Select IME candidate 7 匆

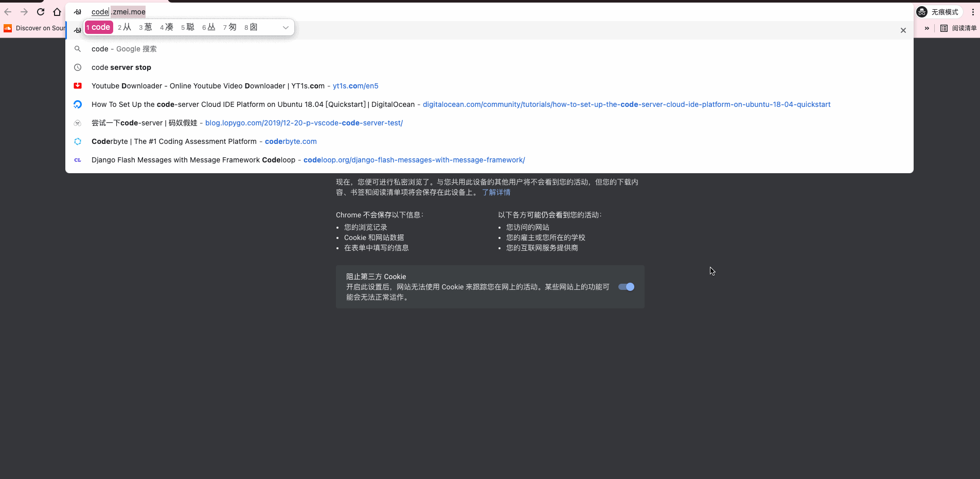click(x=230, y=27)
